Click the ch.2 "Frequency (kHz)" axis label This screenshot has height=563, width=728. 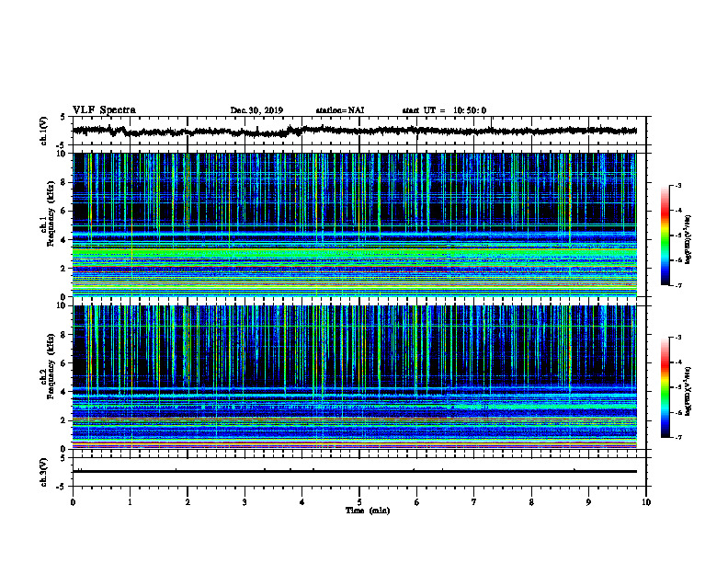(51, 366)
